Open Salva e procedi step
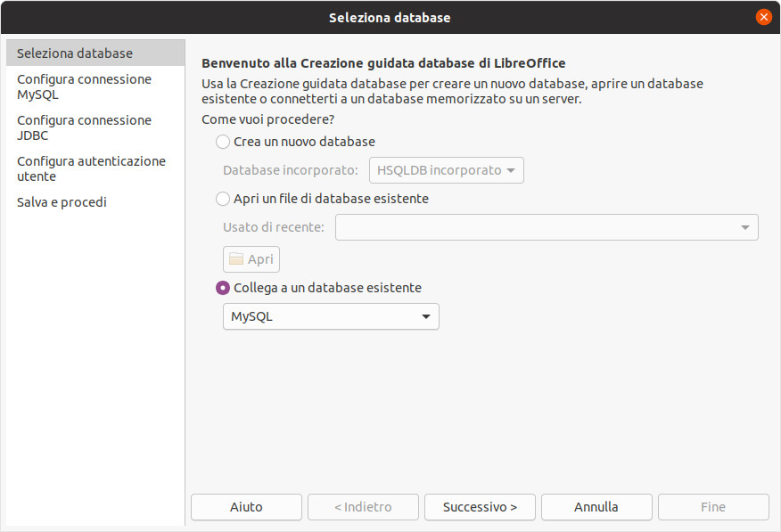 pos(62,202)
